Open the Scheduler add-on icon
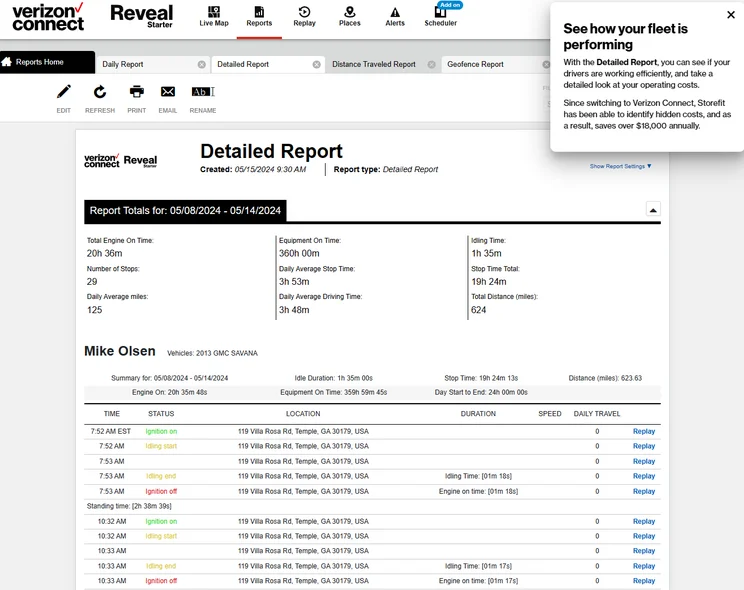This screenshot has width=744, height=590. coord(440,17)
